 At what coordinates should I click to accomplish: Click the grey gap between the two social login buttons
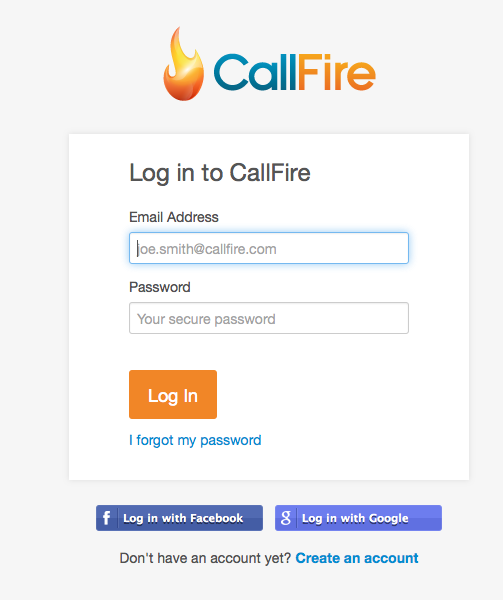point(269,518)
